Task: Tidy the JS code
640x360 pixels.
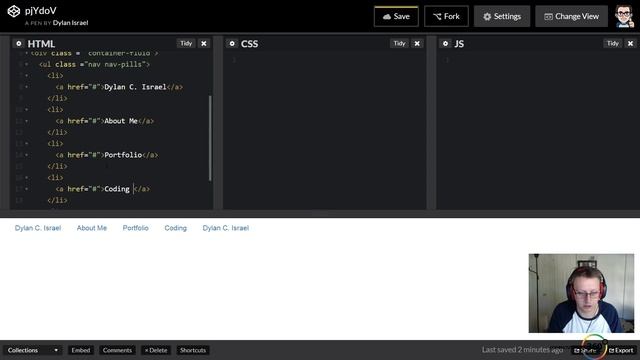Action: pos(613,43)
